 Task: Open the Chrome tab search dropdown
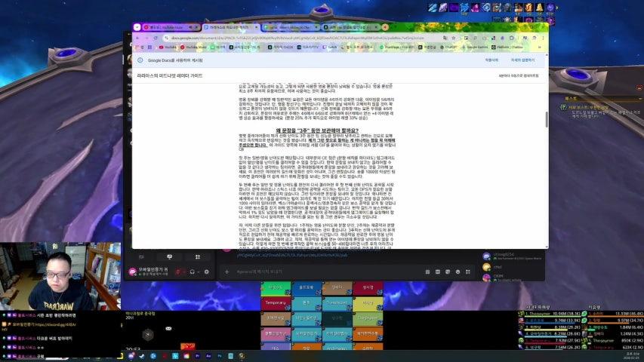pyautogui.click(x=137, y=27)
